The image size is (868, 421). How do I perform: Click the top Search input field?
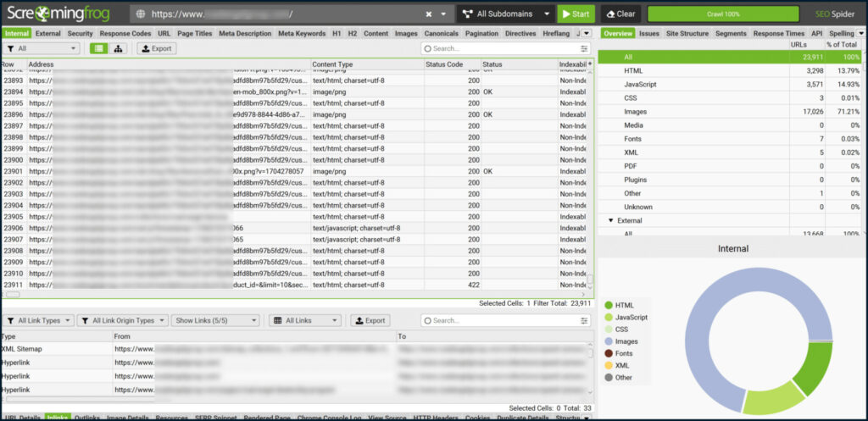[500, 49]
